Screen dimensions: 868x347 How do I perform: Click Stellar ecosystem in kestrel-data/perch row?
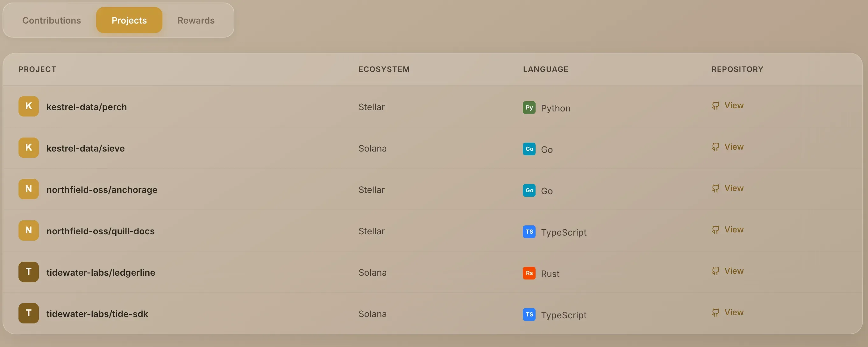pos(371,107)
